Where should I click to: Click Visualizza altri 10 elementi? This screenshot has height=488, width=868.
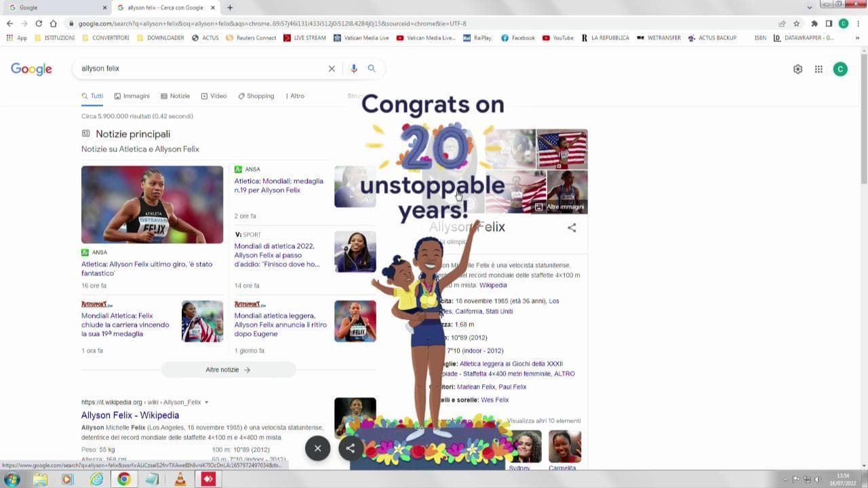pyautogui.click(x=544, y=421)
